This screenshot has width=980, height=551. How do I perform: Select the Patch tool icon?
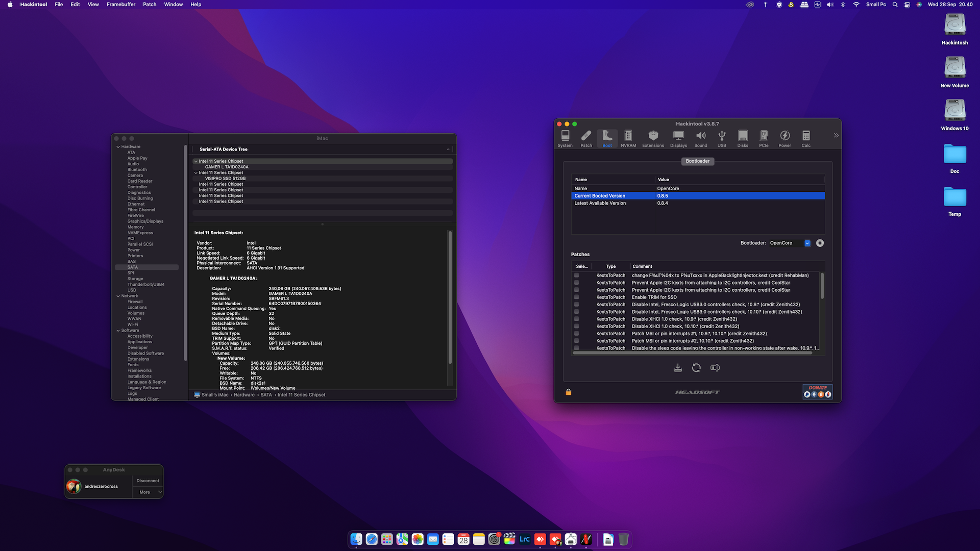click(x=586, y=138)
